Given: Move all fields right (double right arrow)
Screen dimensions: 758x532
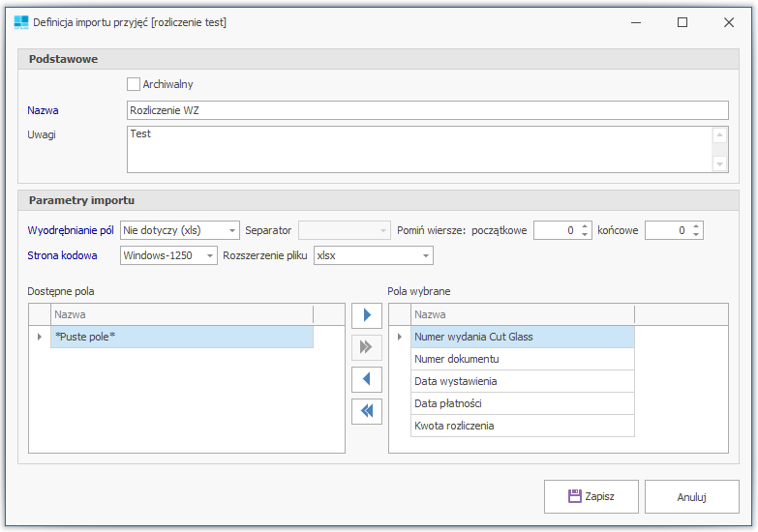Looking at the screenshot, I should tap(367, 347).
